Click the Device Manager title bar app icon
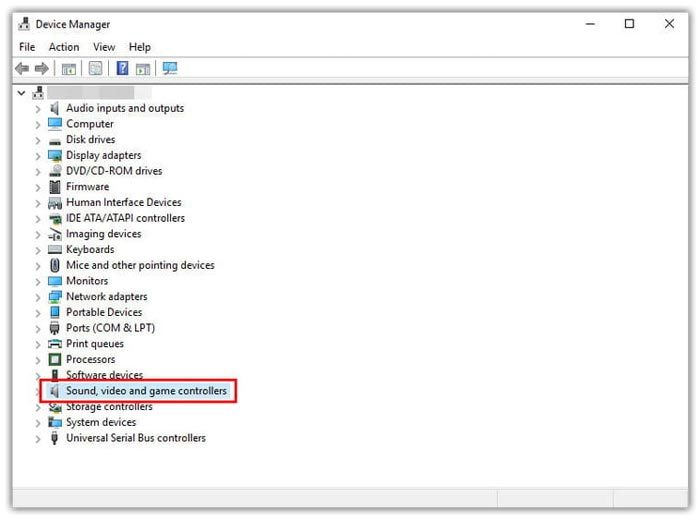Viewport: 700px width, 520px height. (24, 24)
